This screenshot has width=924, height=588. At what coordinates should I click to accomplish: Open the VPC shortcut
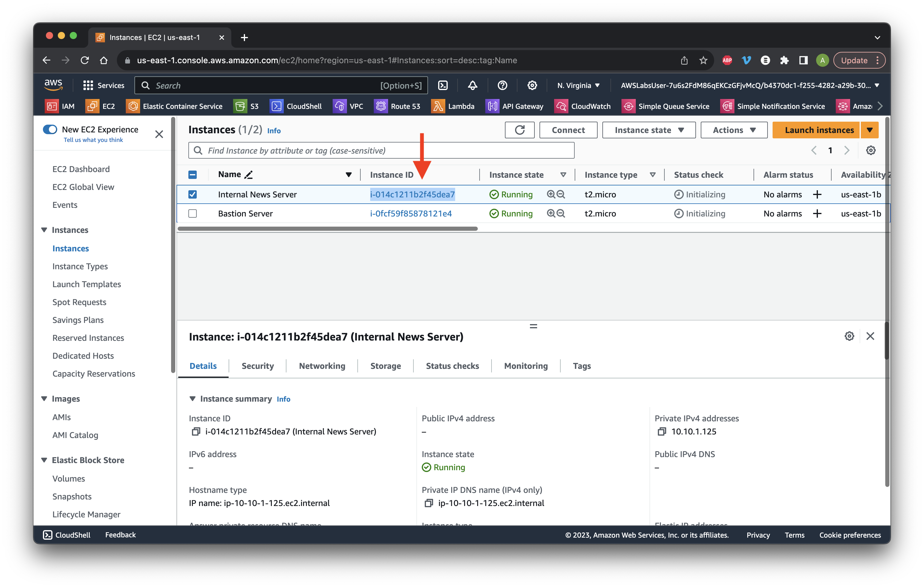point(348,106)
